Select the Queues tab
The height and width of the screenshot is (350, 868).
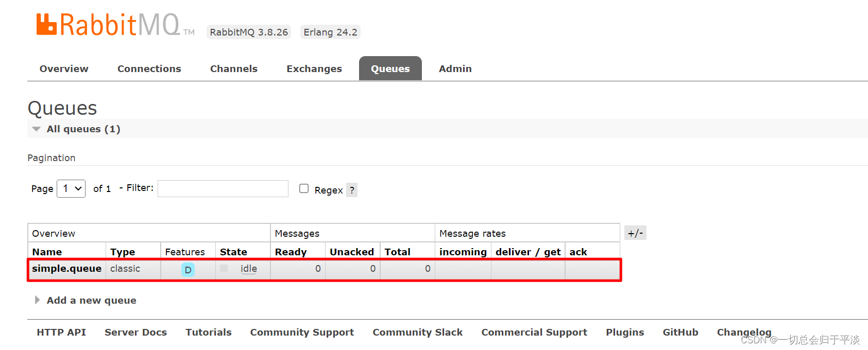point(390,68)
